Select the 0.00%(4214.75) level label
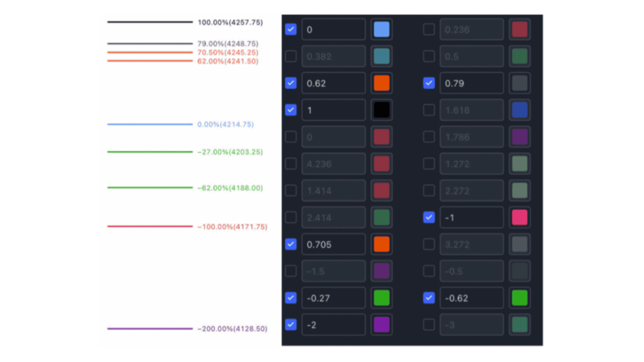The height and width of the screenshot is (362, 644). click(226, 124)
